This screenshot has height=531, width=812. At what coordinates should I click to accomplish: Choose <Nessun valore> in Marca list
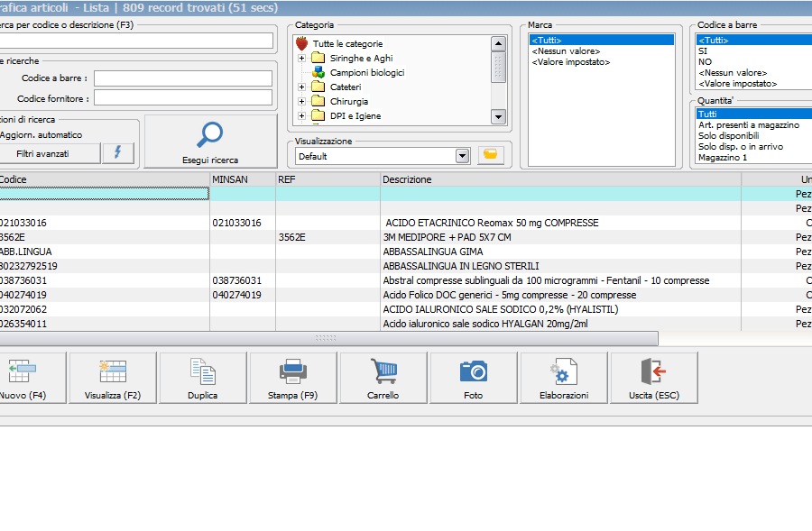[566, 51]
